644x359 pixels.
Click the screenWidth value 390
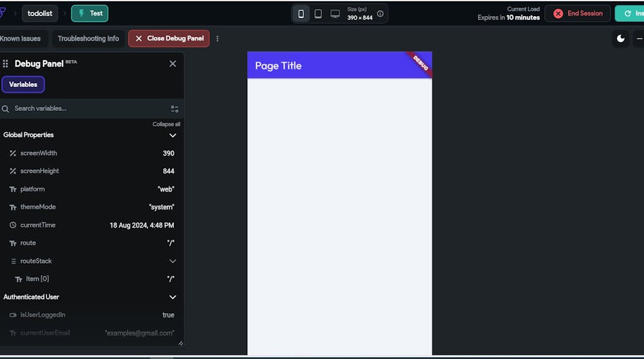[x=168, y=153]
